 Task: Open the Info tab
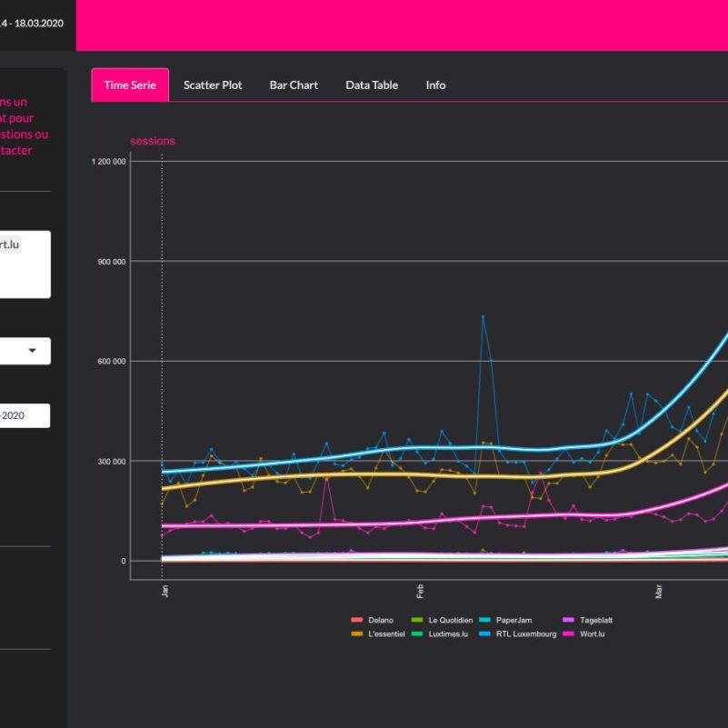tap(435, 85)
